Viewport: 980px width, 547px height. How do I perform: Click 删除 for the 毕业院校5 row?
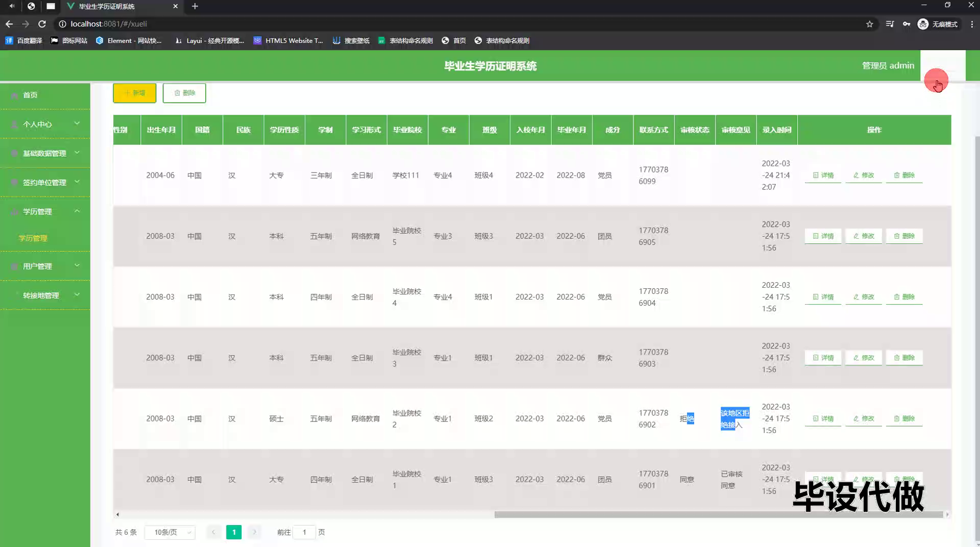pos(904,236)
